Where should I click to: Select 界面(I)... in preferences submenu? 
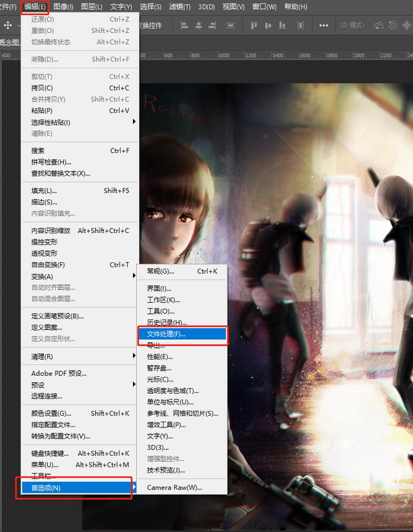[x=182, y=289]
